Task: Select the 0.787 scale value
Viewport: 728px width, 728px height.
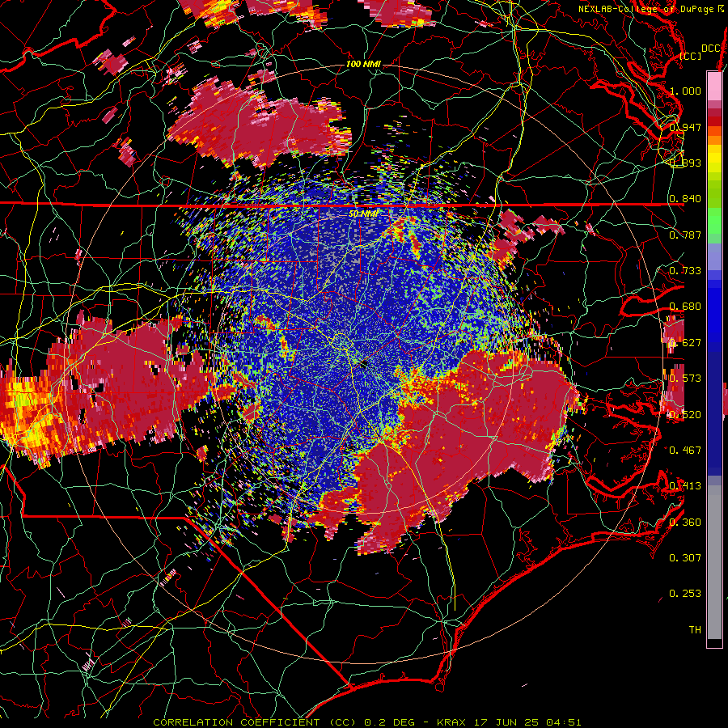Action: pyautogui.click(x=685, y=235)
